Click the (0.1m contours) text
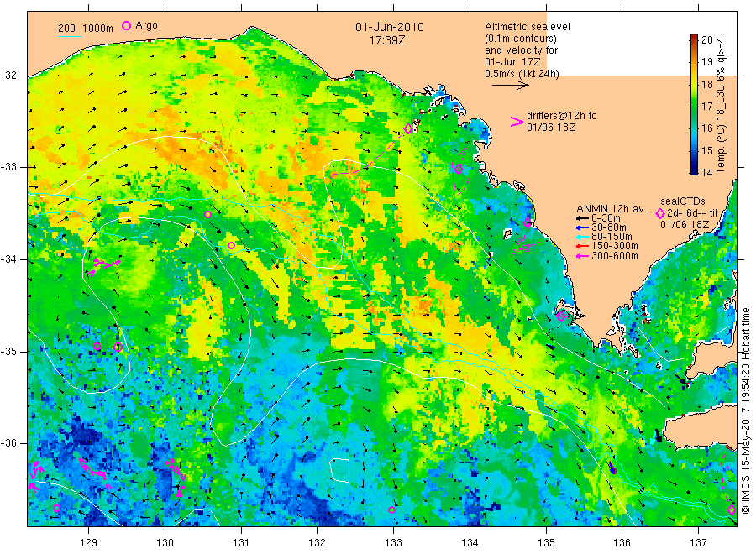The height and width of the screenshot is (554, 756). [x=521, y=39]
